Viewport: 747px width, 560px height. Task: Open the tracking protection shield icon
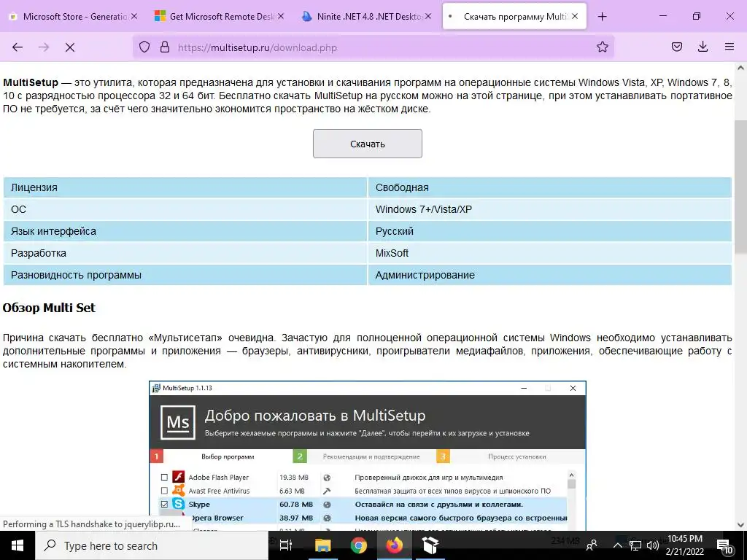pyautogui.click(x=144, y=47)
